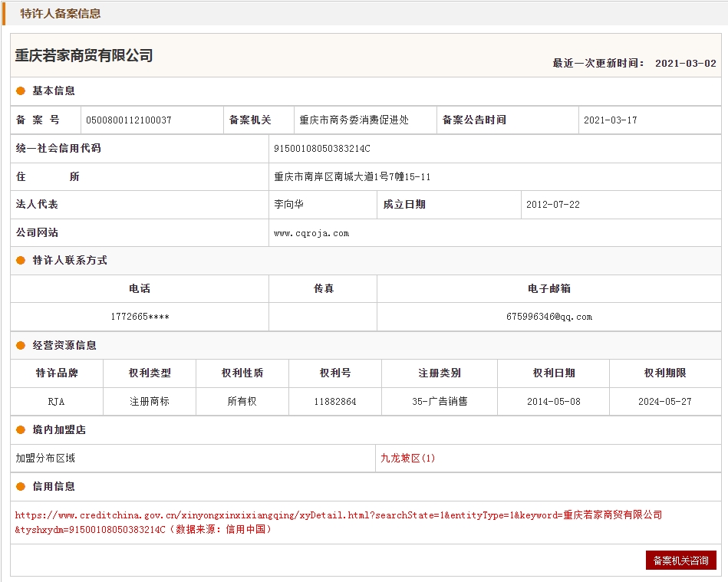Click the 权利号 value 11882864
The height and width of the screenshot is (582, 728).
point(334,402)
